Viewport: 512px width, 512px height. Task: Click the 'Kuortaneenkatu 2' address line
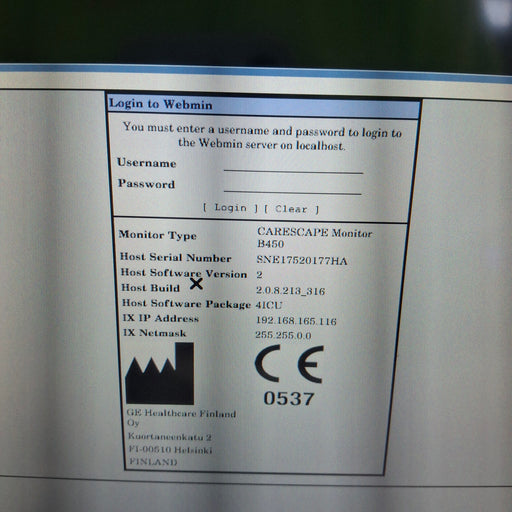coord(170,437)
